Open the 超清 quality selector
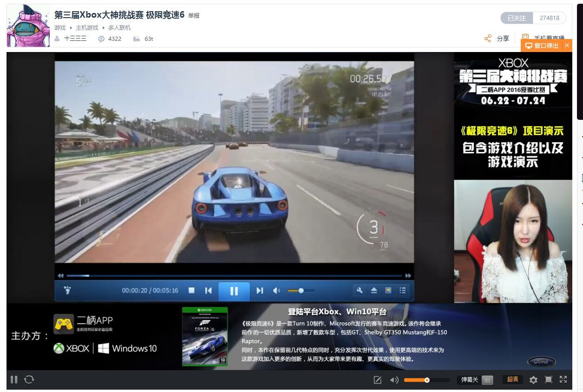 pyautogui.click(x=513, y=379)
